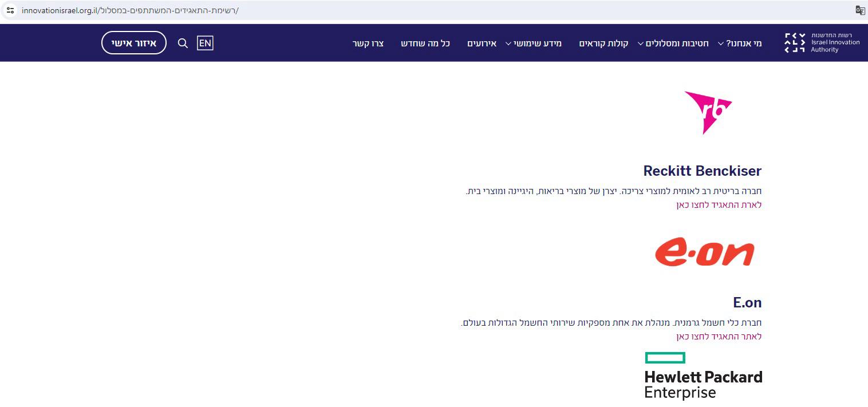Click the Hewlett Packard Enterprise logo

pos(703,376)
